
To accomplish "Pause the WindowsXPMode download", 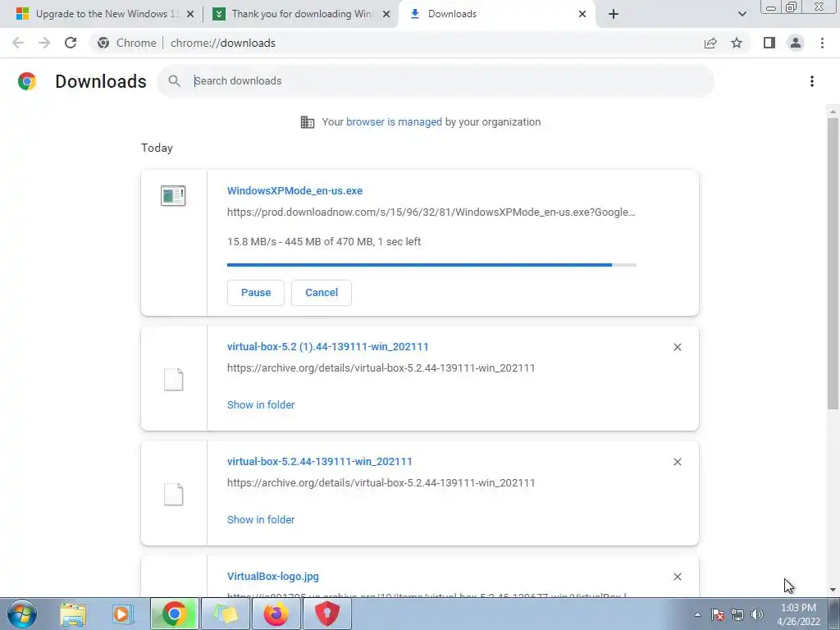I will (256, 293).
